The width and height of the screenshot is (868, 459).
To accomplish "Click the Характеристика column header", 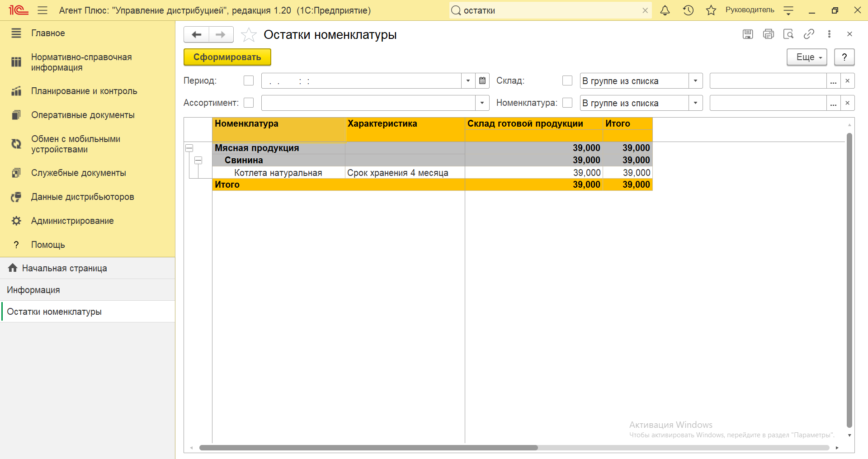I will click(x=405, y=129).
